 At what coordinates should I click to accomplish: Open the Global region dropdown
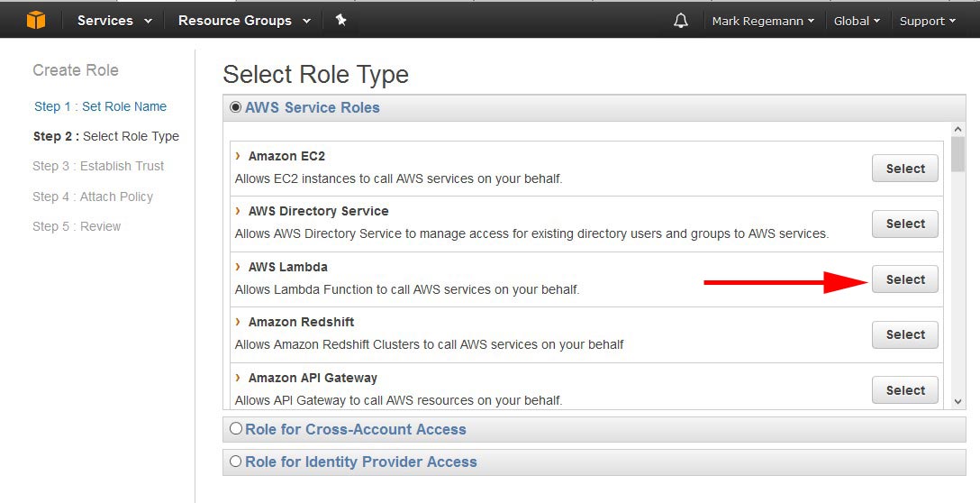(857, 21)
